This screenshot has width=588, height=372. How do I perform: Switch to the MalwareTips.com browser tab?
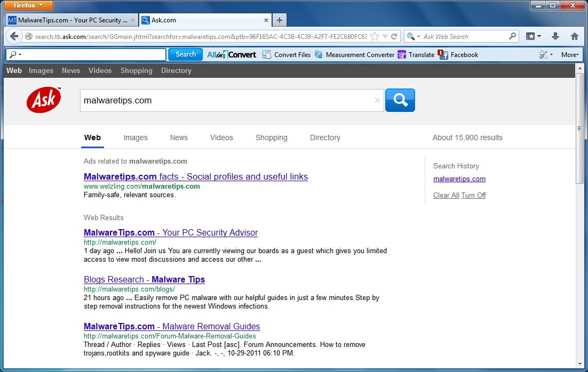71,20
